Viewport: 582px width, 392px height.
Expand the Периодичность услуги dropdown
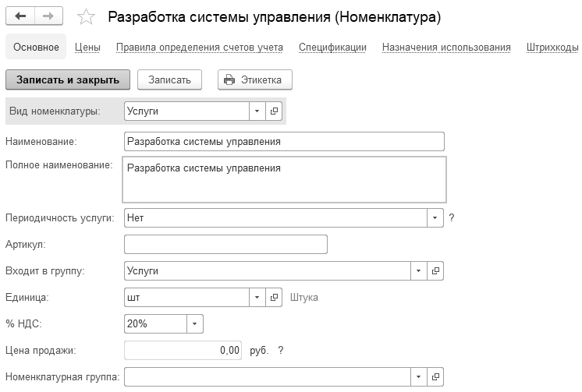[435, 217]
